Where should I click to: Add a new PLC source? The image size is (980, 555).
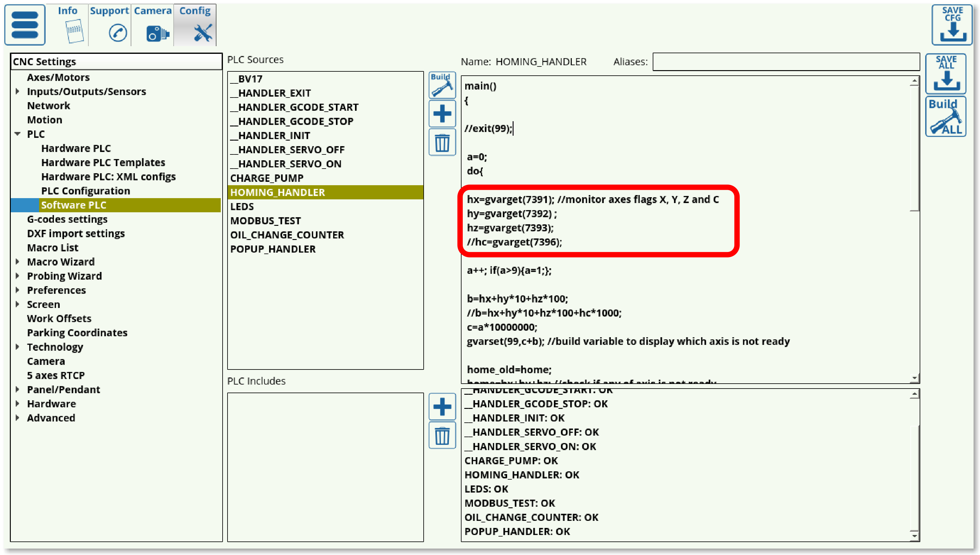[x=442, y=114]
